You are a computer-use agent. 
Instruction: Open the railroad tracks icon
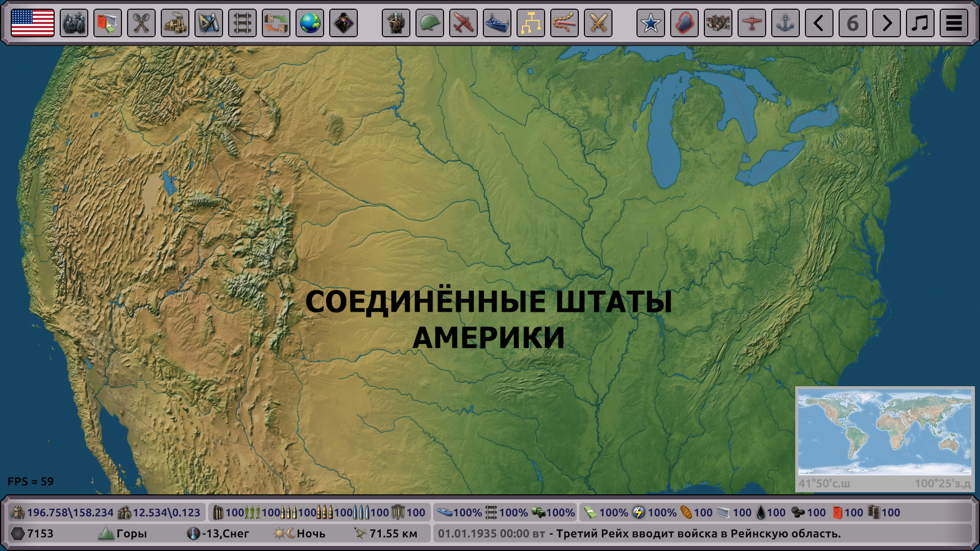tap(242, 23)
